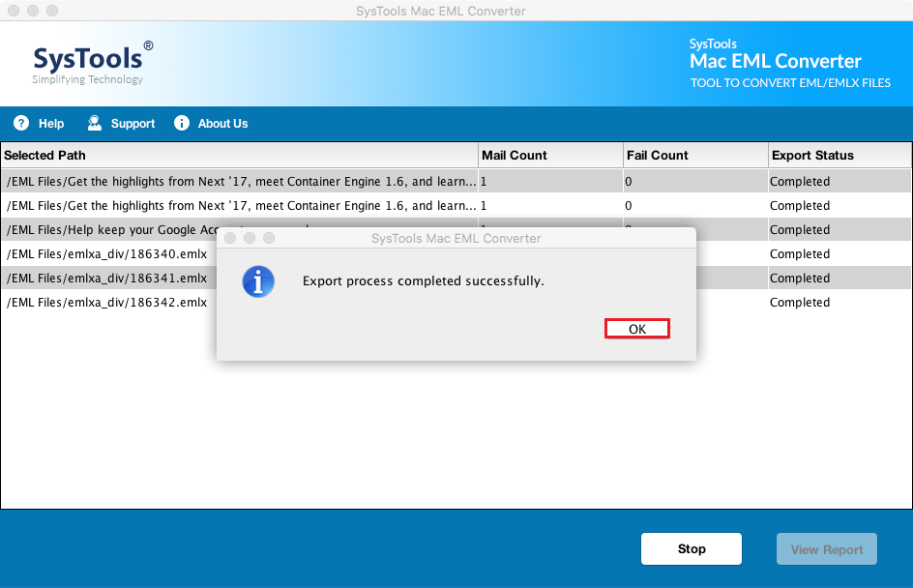Viewport: 913px width, 588px height.
Task: Select the 186341.emlx file row
Action: pos(456,278)
